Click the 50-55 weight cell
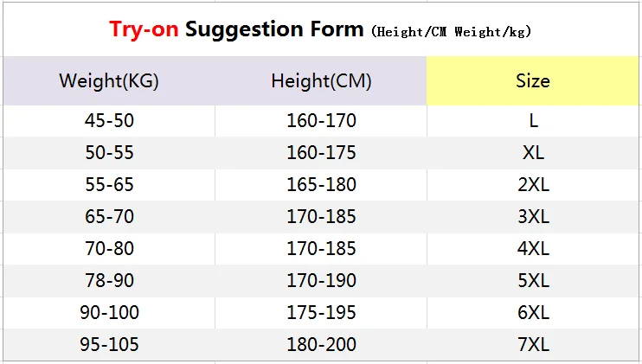Screen dimensions: 642x364 109,153
